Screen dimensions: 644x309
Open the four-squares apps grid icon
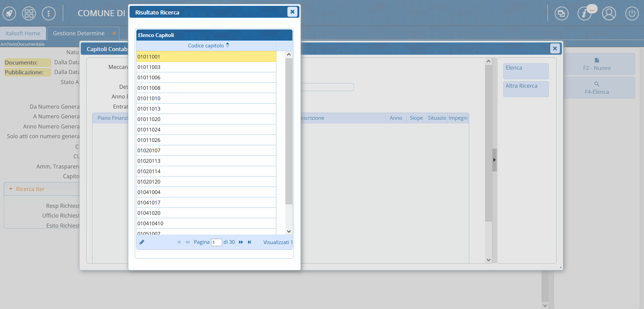pyautogui.click(x=29, y=13)
